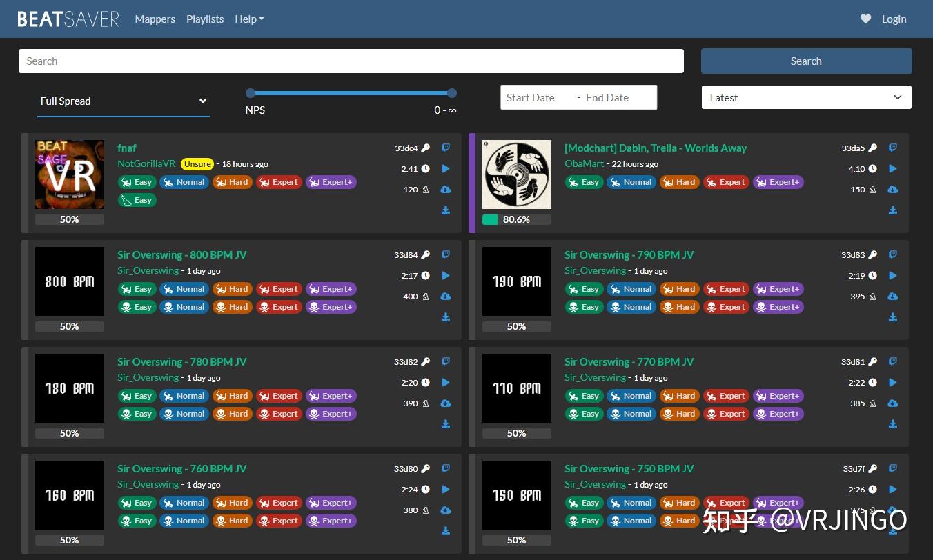Open Sir Overswing - 770 BPM JV link

629,362
